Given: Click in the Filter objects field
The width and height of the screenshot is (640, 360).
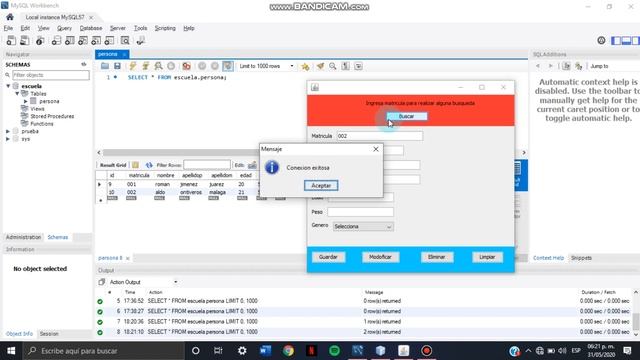Looking at the screenshot, I should (x=50, y=75).
